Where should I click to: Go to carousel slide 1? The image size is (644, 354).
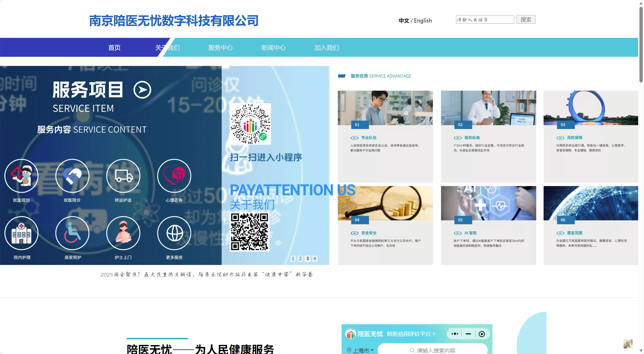pos(293,258)
